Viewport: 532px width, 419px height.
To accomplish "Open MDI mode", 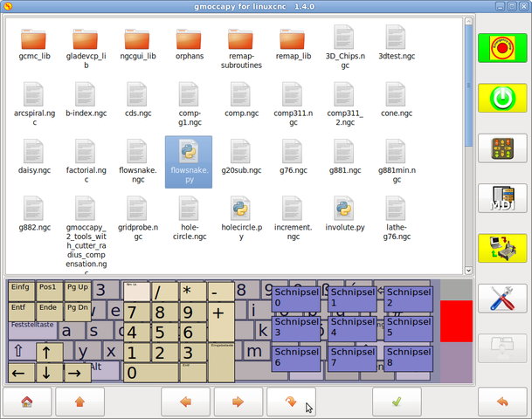I will pyautogui.click(x=502, y=199).
